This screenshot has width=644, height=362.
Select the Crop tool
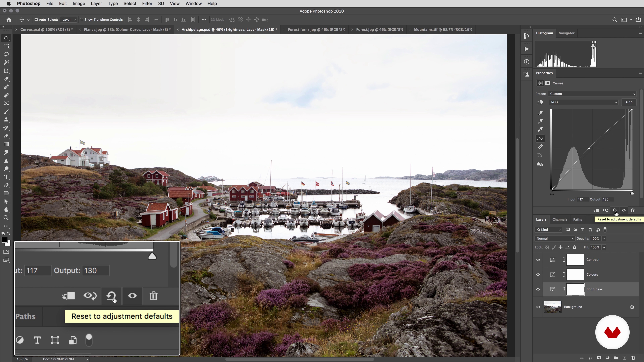tap(6, 71)
